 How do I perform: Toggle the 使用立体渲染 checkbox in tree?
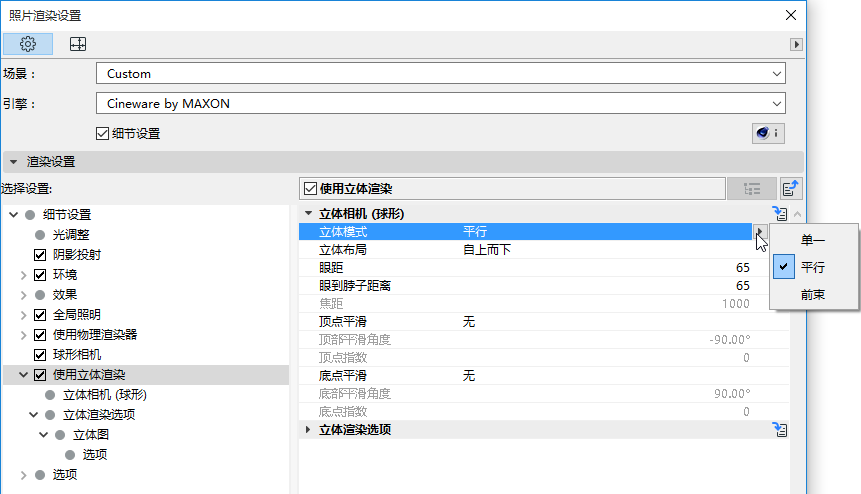tap(40, 375)
